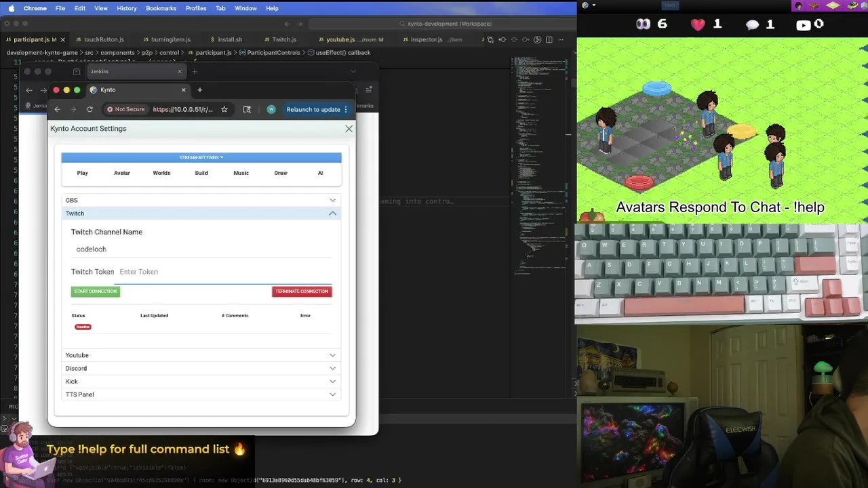The width and height of the screenshot is (868, 488).
Task: Go back in the Kynto window
Action: [57, 109]
